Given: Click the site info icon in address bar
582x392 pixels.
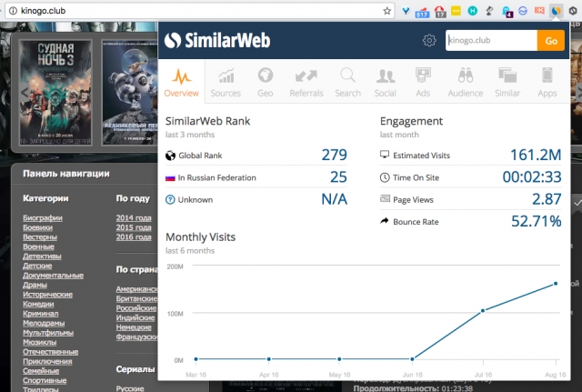Looking at the screenshot, I should coord(13,11).
